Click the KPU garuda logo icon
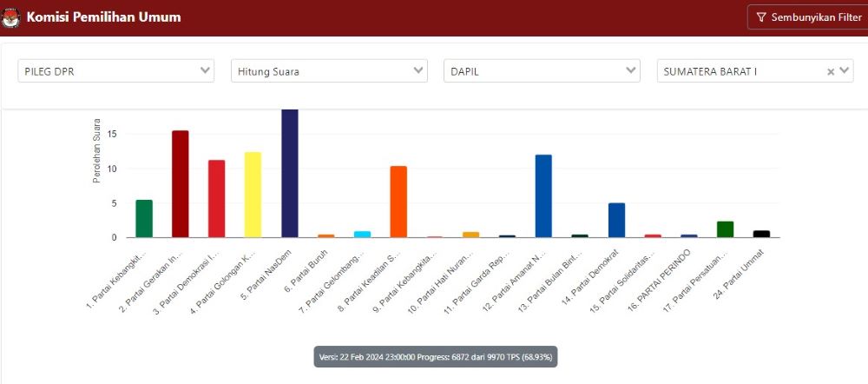Viewport: 868px width, 384px height. click(x=12, y=17)
